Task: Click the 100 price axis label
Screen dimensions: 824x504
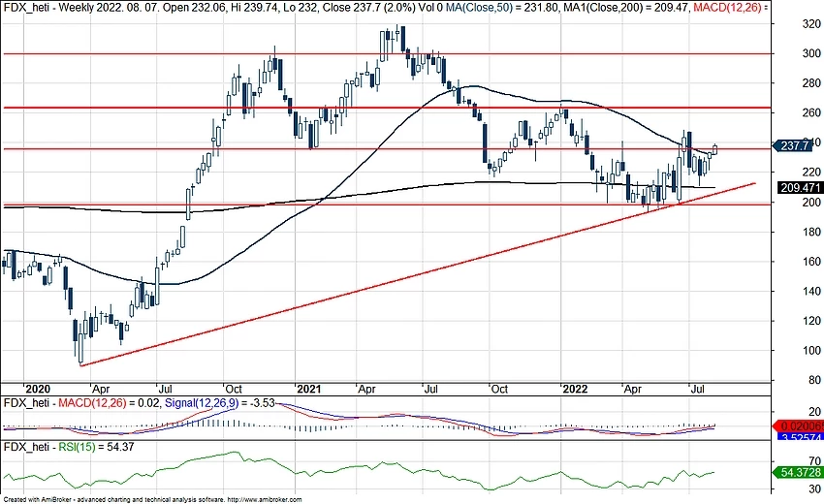Action: pyautogui.click(x=811, y=351)
